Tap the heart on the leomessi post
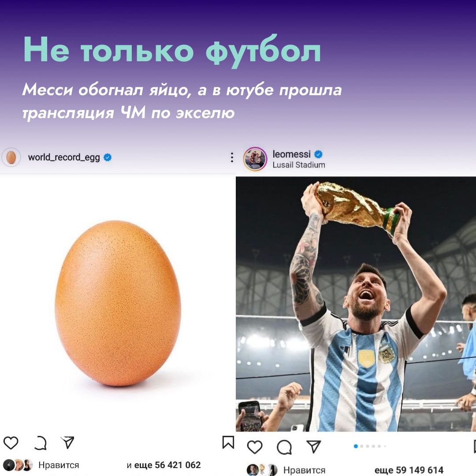Viewport: 476px width, 476px height. click(x=255, y=447)
